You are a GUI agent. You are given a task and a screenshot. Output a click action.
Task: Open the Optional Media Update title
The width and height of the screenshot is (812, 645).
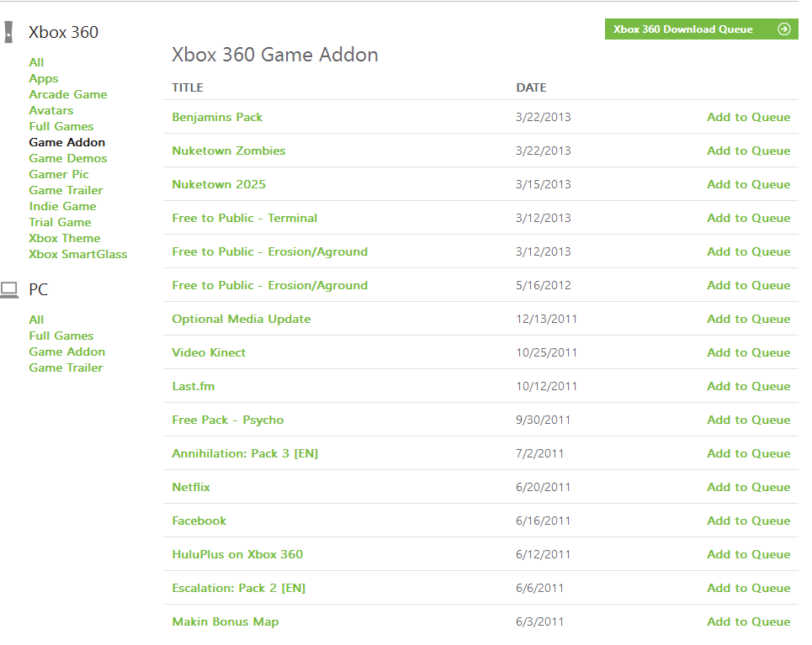[x=241, y=320]
